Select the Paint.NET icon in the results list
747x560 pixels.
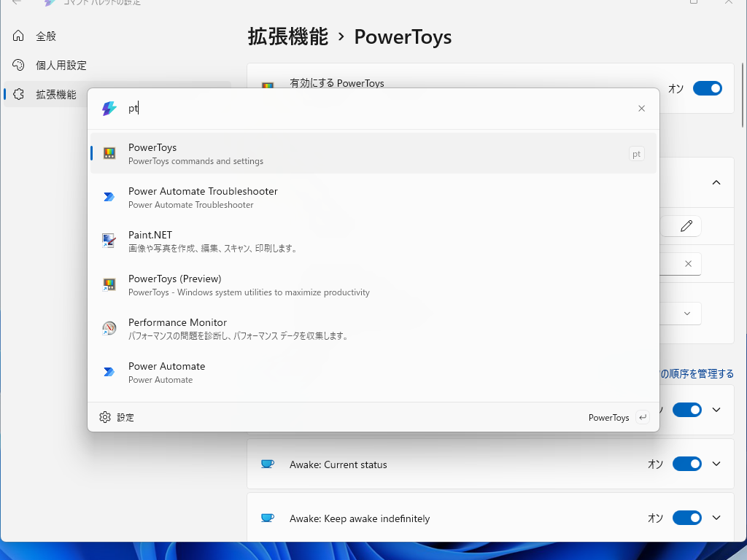(110, 241)
